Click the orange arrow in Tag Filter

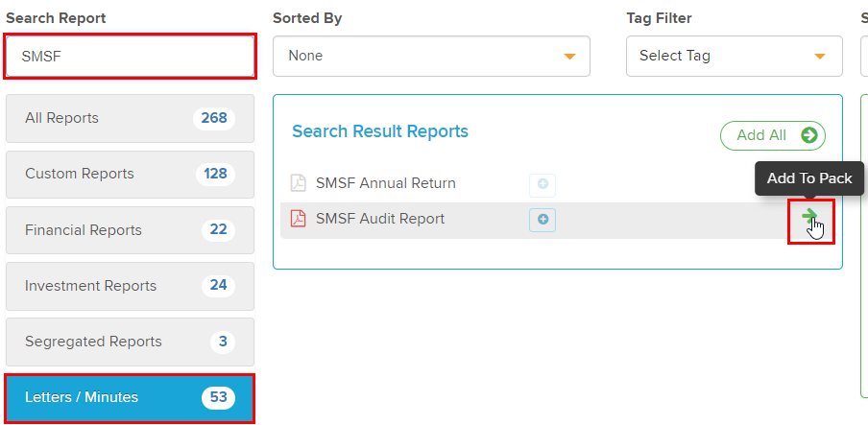(x=819, y=57)
